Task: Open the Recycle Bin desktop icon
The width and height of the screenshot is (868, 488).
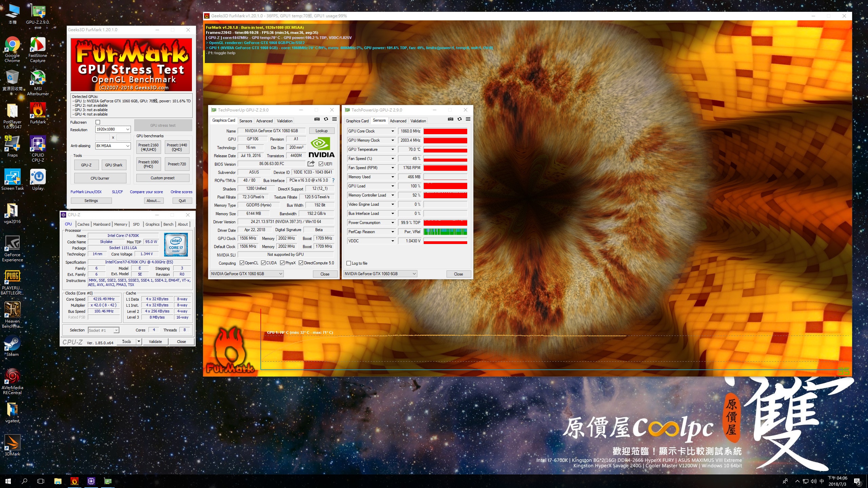Action: [x=12, y=80]
